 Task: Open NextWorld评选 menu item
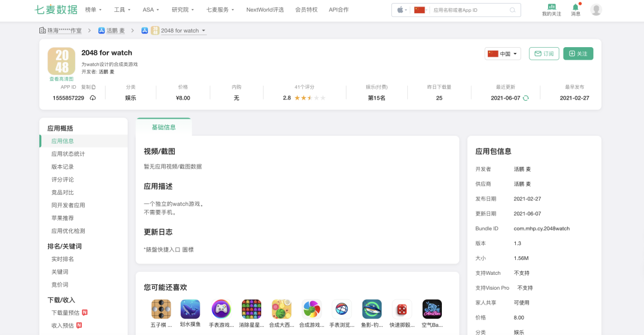coord(265,10)
